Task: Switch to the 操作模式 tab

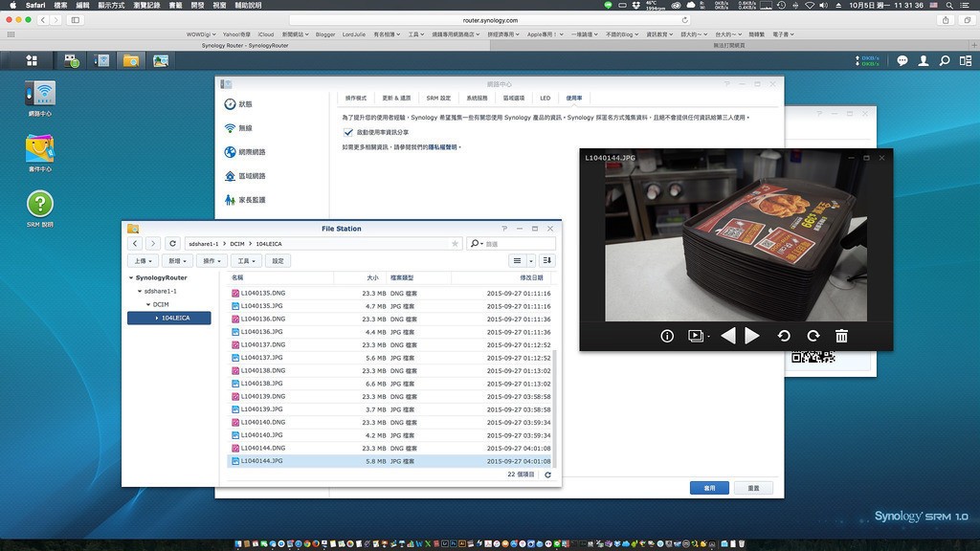Action: 356,99
